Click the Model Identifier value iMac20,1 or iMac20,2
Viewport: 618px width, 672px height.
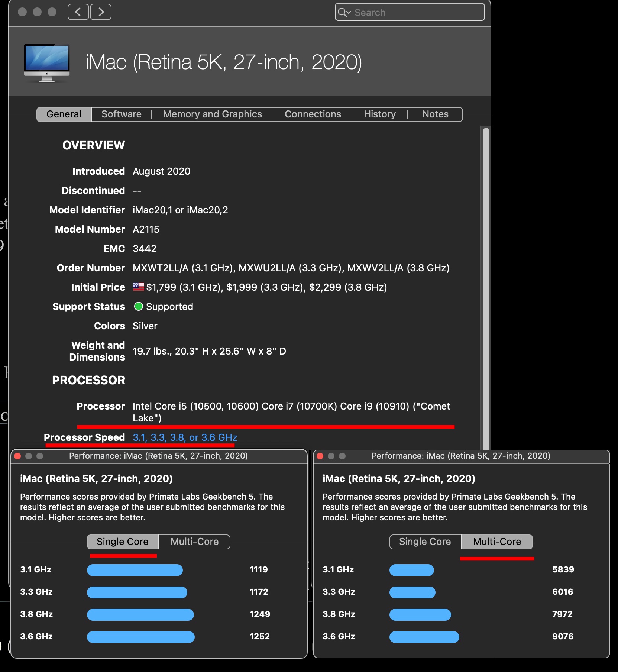[x=180, y=210]
